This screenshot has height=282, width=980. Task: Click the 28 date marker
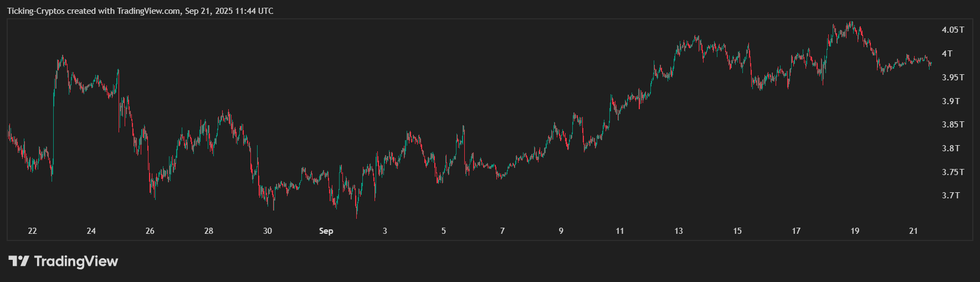(x=209, y=231)
